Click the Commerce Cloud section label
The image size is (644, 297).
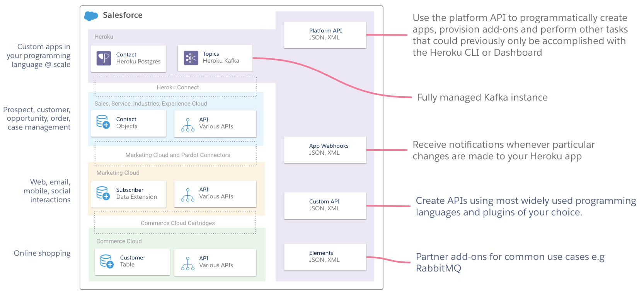119,241
